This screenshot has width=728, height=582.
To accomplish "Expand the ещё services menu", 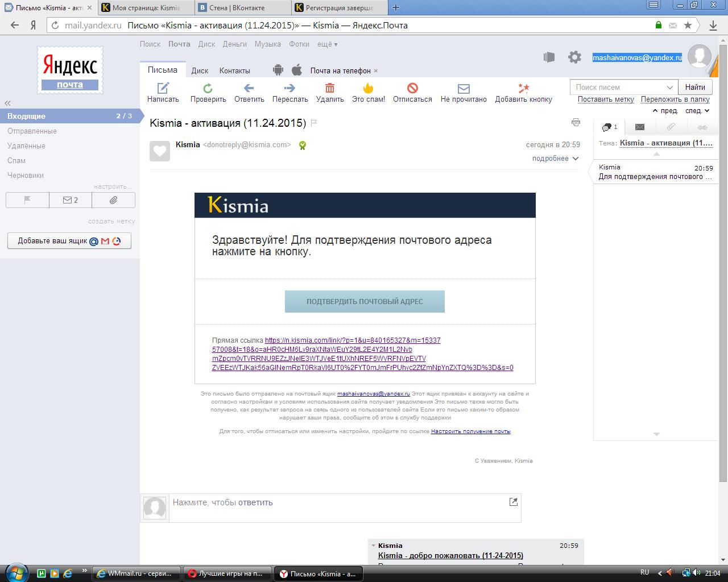I will pos(327,44).
